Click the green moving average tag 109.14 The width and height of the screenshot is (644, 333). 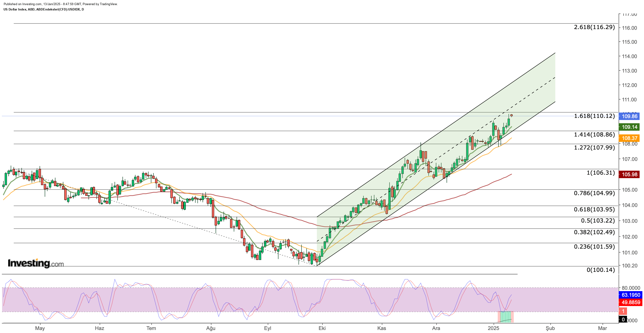pyautogui.click(x=629, y=127)
